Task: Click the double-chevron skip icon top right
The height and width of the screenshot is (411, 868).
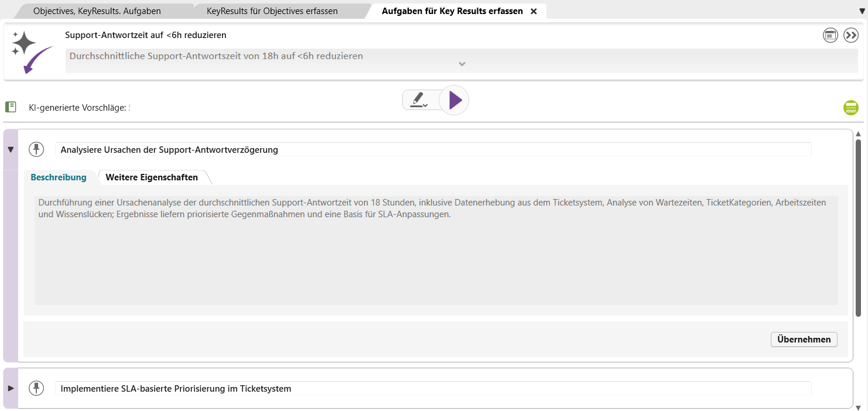Action: (x=850, y=35)
